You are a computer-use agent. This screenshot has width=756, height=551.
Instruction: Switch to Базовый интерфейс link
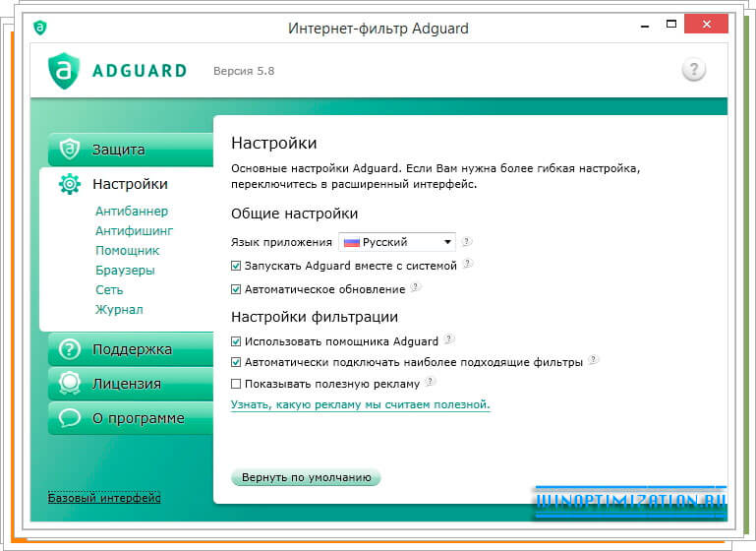(104, 498)
